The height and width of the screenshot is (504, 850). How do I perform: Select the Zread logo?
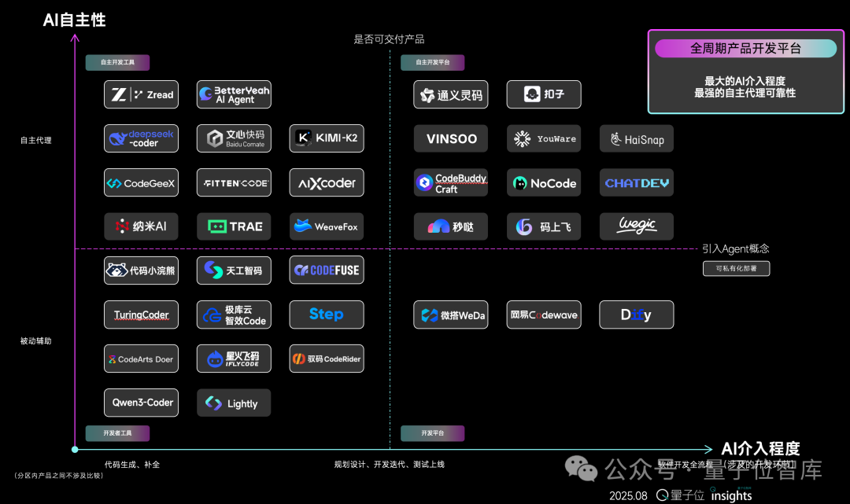(141, 94)
